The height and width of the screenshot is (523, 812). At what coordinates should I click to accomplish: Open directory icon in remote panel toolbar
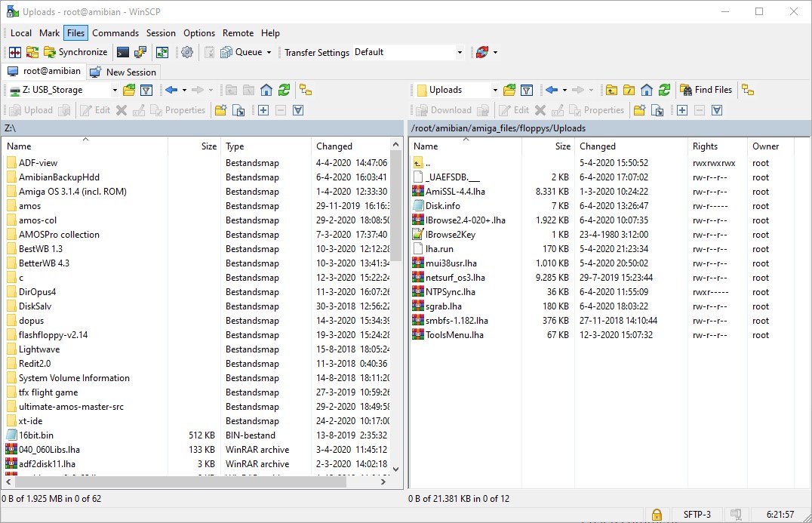[x=509, y=90]
